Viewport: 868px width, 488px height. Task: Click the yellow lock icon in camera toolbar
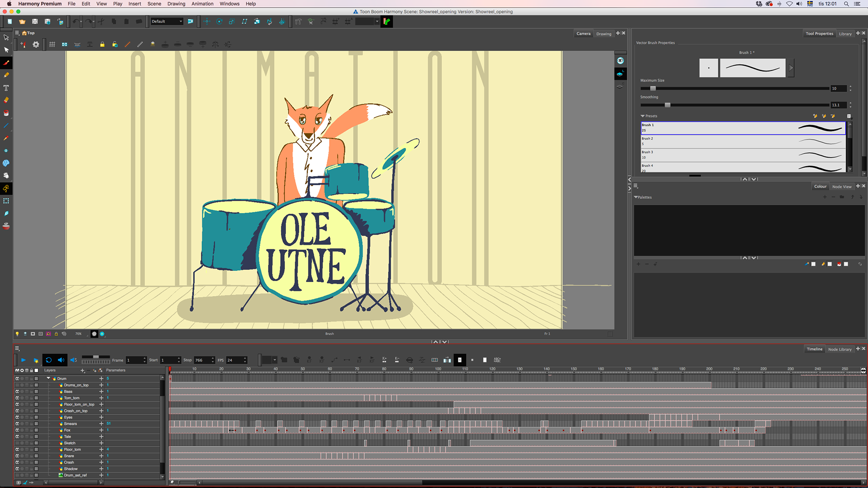[102, 44]
